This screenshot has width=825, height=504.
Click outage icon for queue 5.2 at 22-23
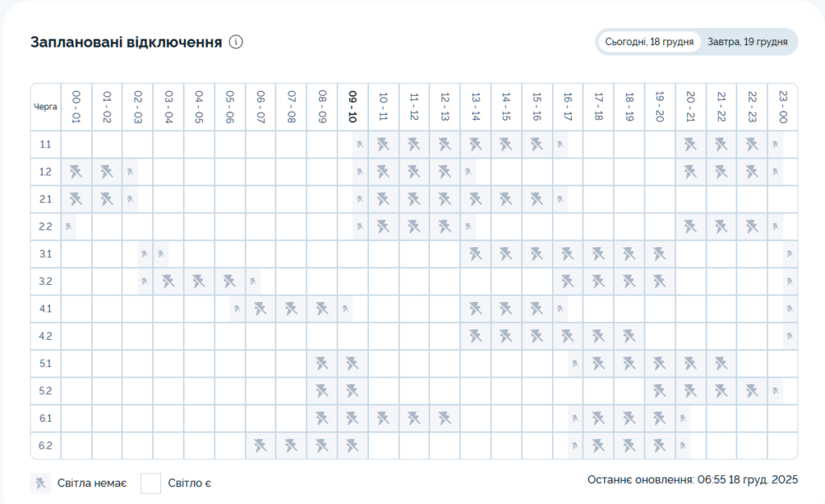click(752, 390)
